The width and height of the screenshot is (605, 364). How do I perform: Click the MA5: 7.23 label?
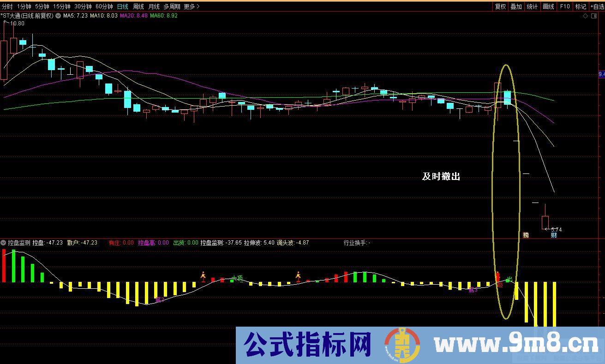click(x=75, y=16)
